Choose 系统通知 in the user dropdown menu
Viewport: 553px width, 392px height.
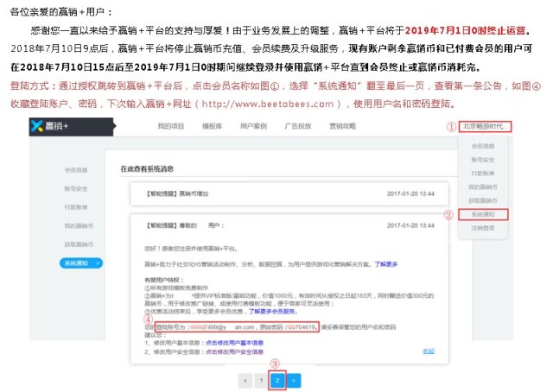coord(483,214)
